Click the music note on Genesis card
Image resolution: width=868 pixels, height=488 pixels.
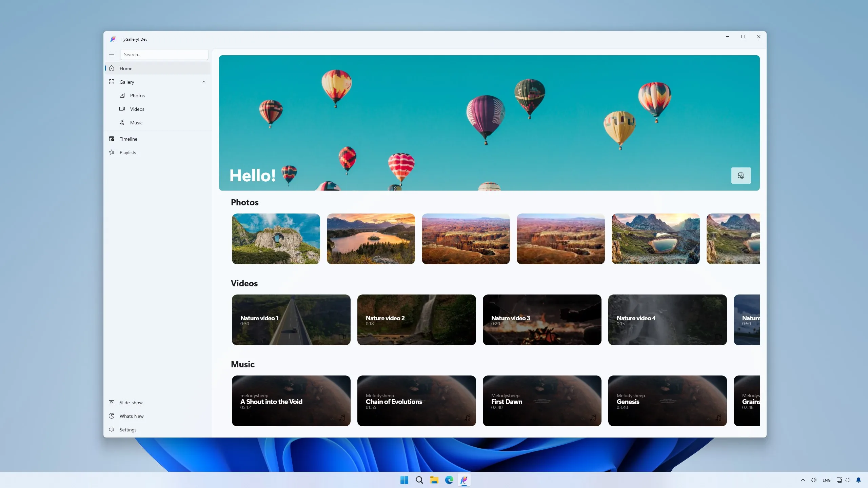click(x=718, y=418)
